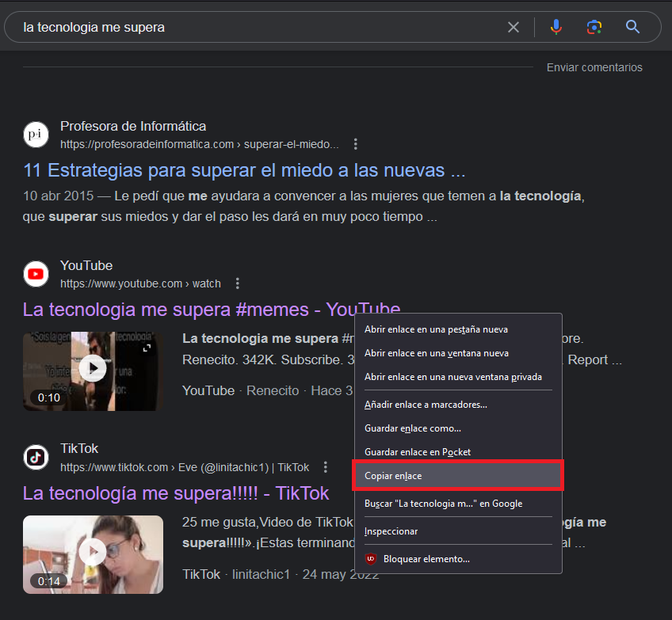
Task: Click the magnifying glass search button
Action: [632, 27]
